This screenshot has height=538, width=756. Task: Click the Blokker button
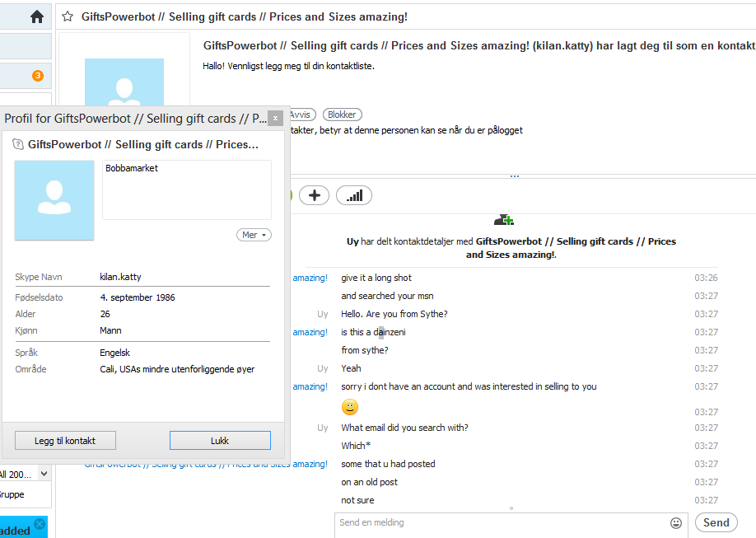pyautogui.click(x=343, y=115)
